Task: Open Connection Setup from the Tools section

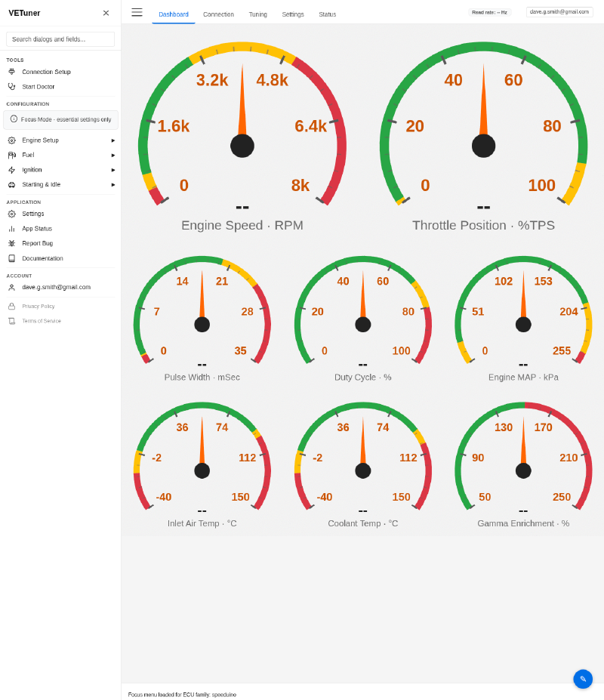Action: click(45, 72)
